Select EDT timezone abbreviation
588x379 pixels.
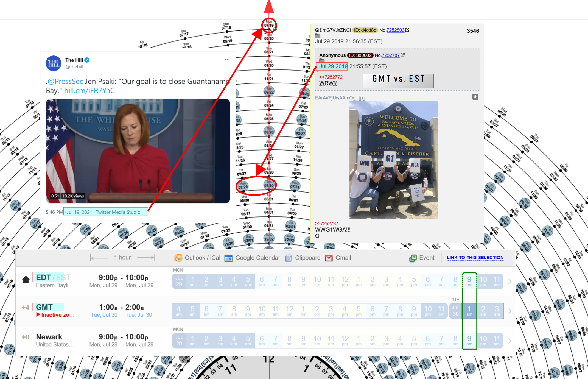click(43, 278)
